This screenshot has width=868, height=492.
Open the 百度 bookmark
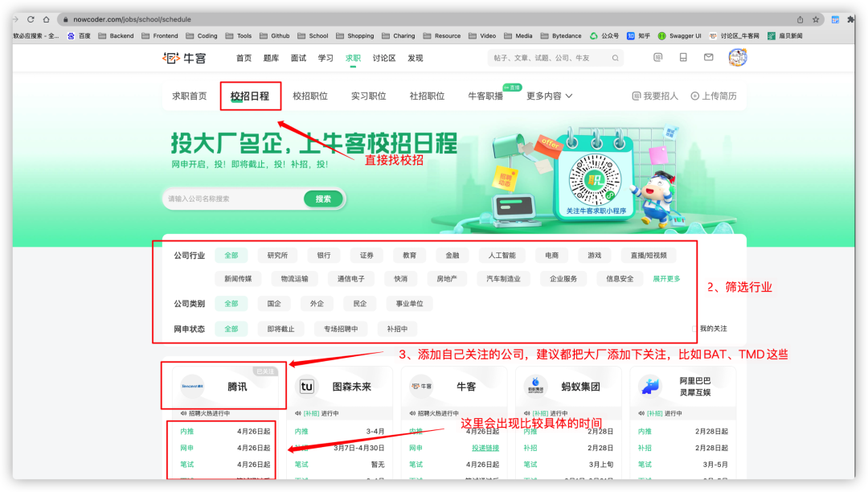(79, 36)
